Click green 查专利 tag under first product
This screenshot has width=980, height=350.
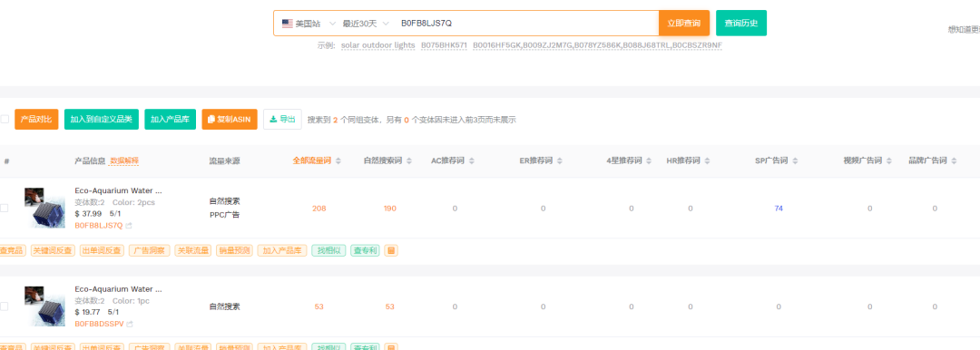click(x=365, y=250)
